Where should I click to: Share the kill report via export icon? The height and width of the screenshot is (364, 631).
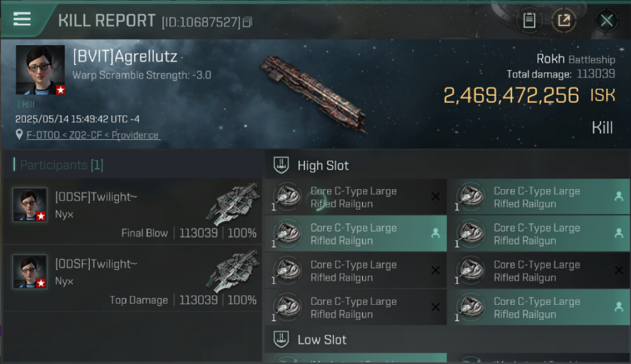tap(564, 20)
